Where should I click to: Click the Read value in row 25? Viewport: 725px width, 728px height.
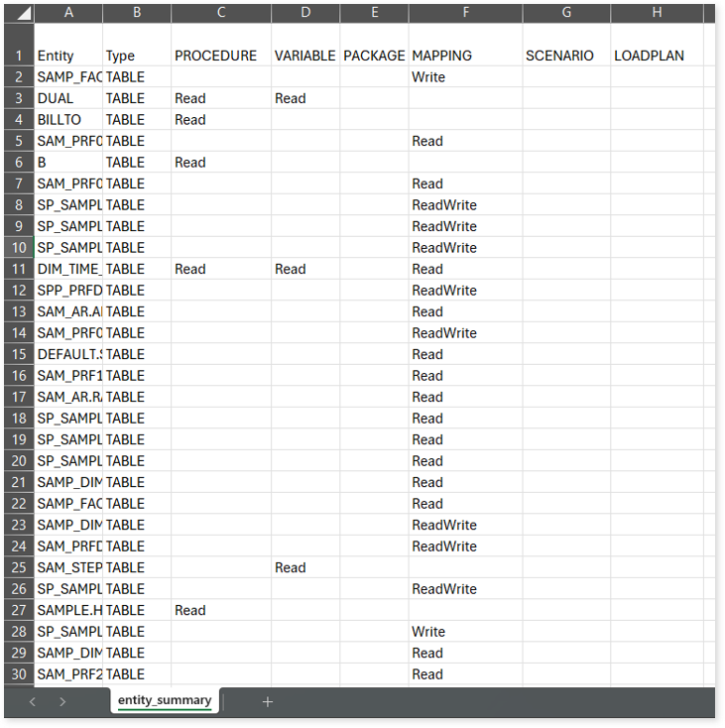click(x=305, y=567)
